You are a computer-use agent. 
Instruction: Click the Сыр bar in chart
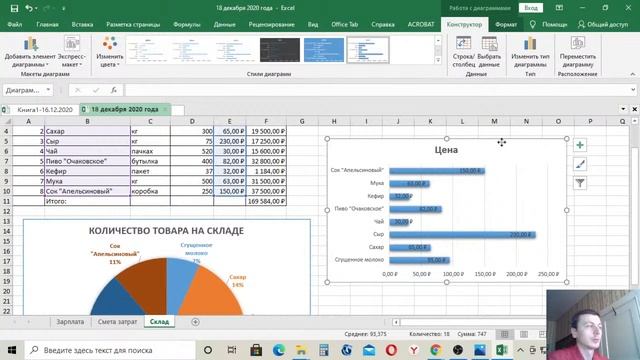[x=462, y=234]
